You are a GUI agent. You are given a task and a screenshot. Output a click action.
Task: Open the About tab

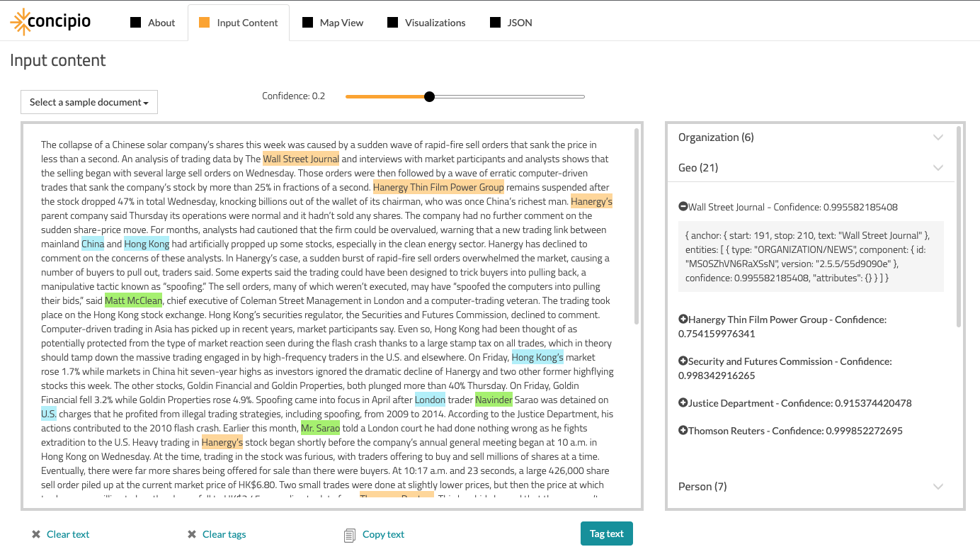153,22
